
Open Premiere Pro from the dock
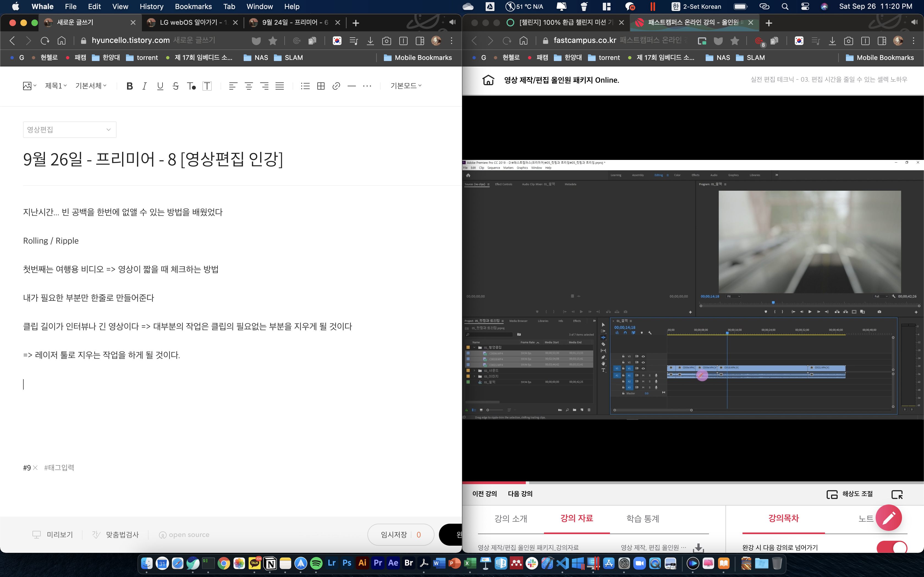tap(378, 563)
